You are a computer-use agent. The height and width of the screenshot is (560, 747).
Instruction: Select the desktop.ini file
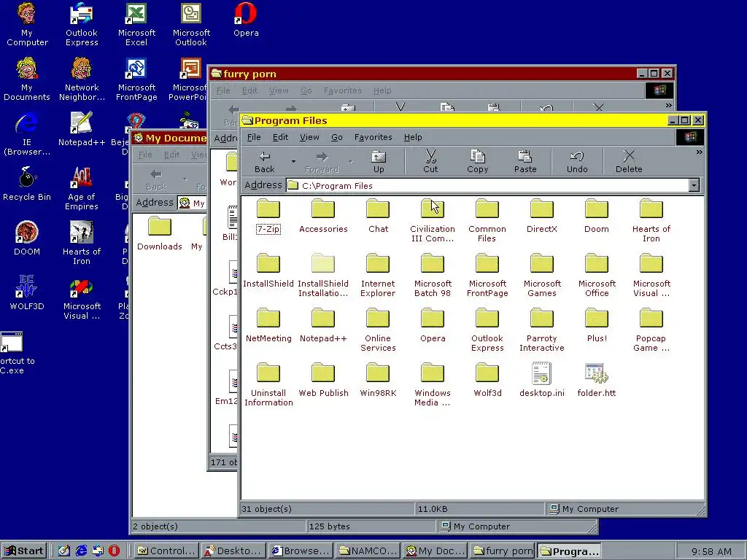click(x=542, y=380)
